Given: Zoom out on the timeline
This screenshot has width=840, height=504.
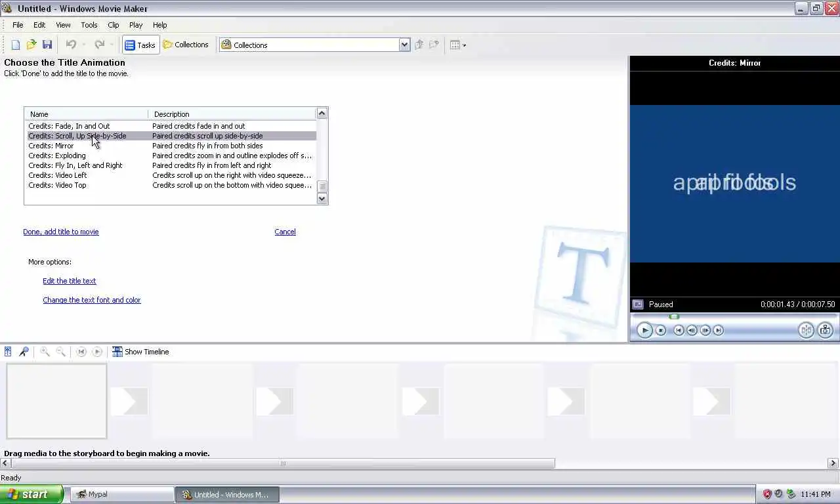Looking at the screenshot, I should 60,352.
